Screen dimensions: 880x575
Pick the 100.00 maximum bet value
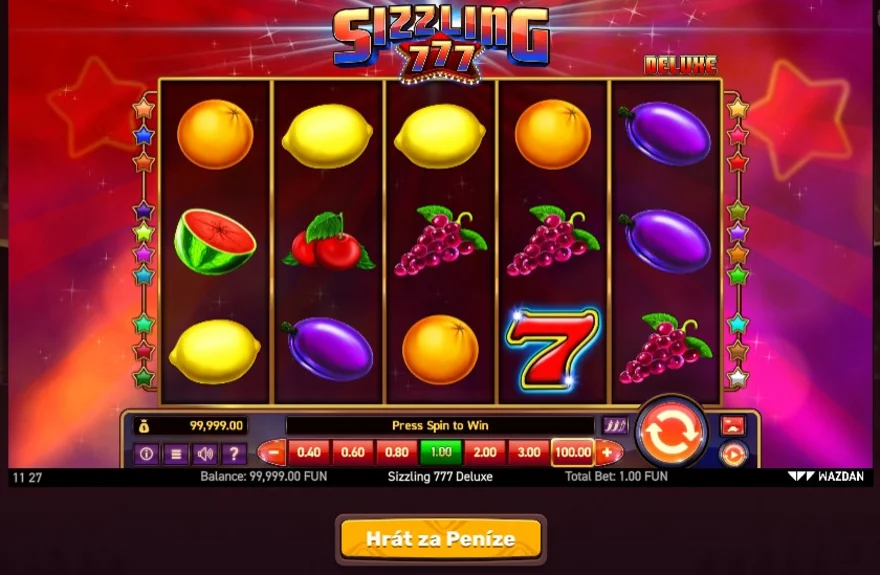572,452
